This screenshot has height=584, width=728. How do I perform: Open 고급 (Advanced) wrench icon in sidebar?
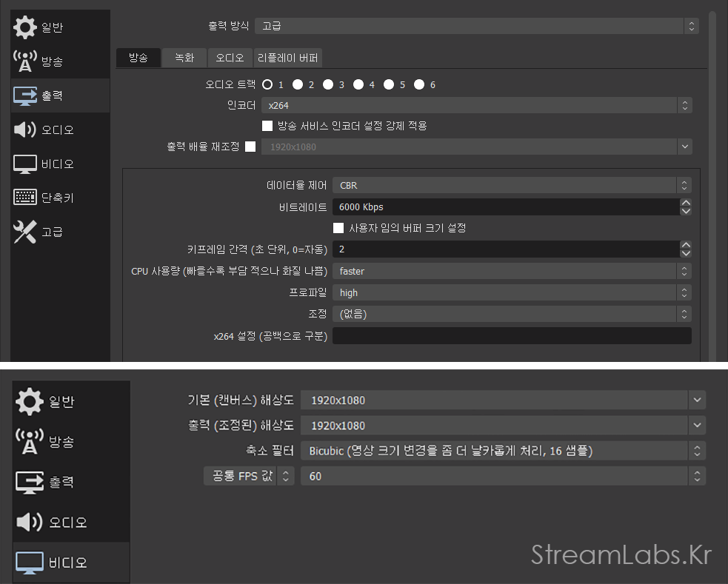tap(25, 232)
